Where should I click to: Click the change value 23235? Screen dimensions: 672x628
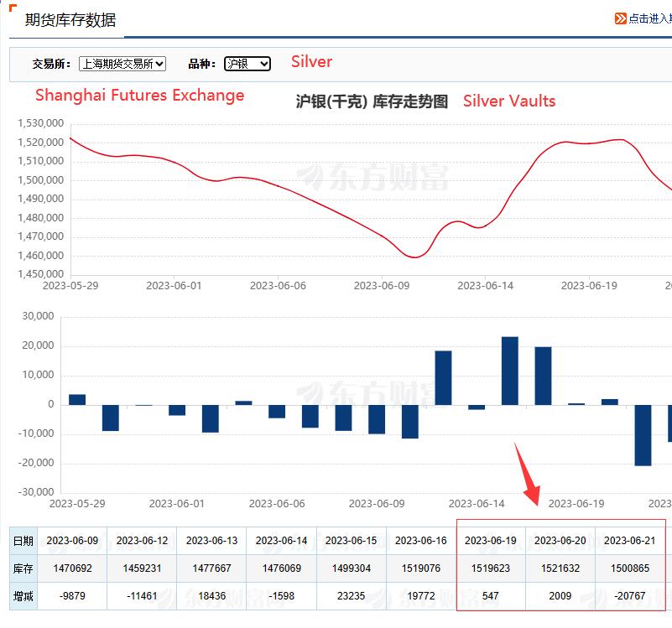[351, 596]
